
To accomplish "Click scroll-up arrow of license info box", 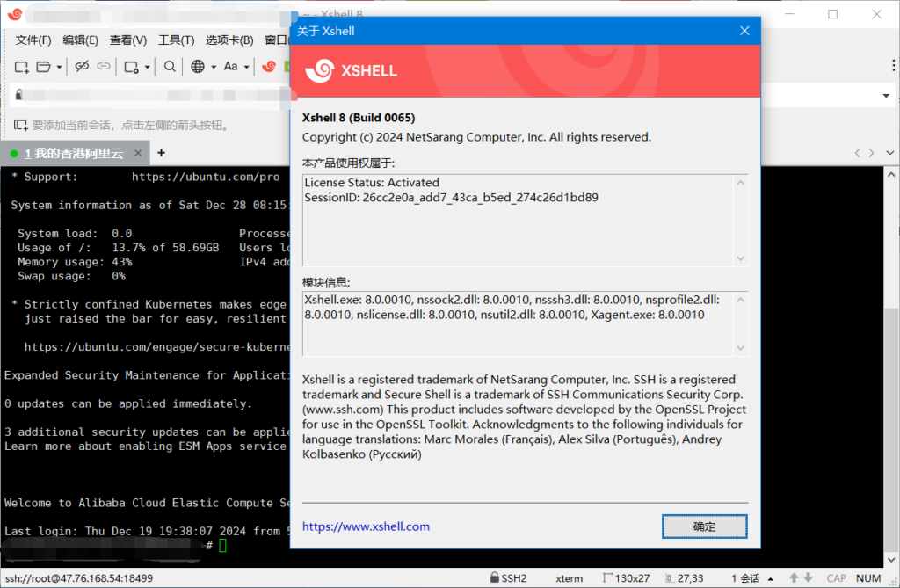I will pyautogui.click(x=740, y=183).
